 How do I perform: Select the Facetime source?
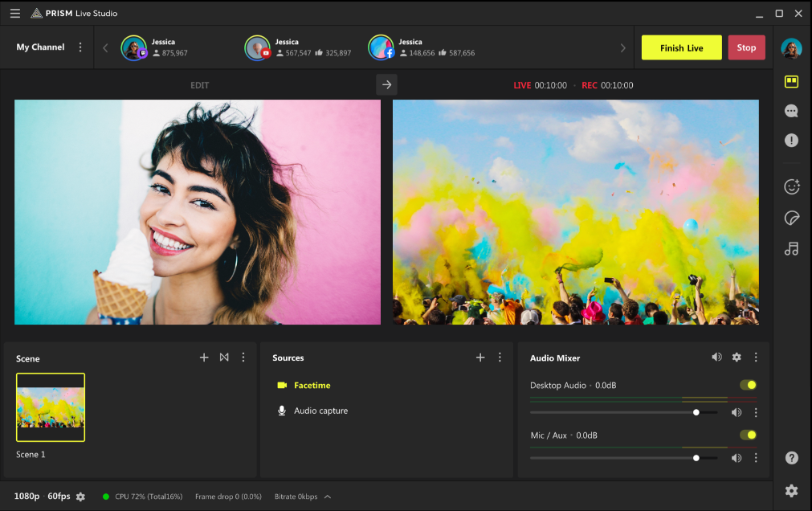pos(312,386)
